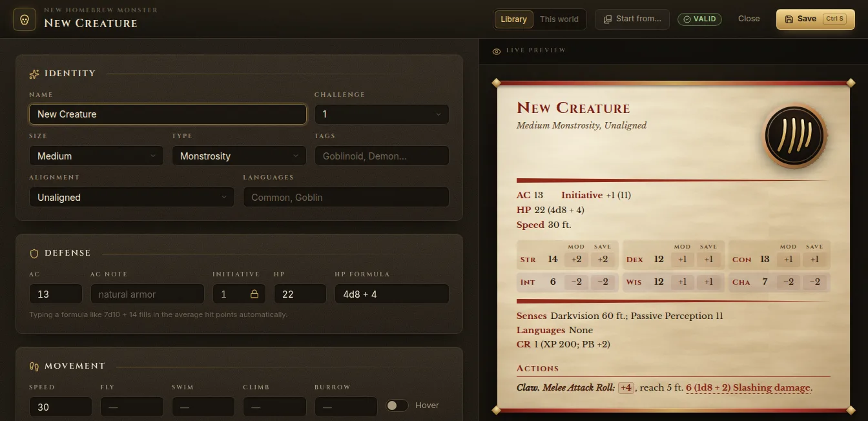This screenshot has height=421, width=868.
Task: Click the STR save +2 pill
Action: pyautogui.click(x=603, y=259)
